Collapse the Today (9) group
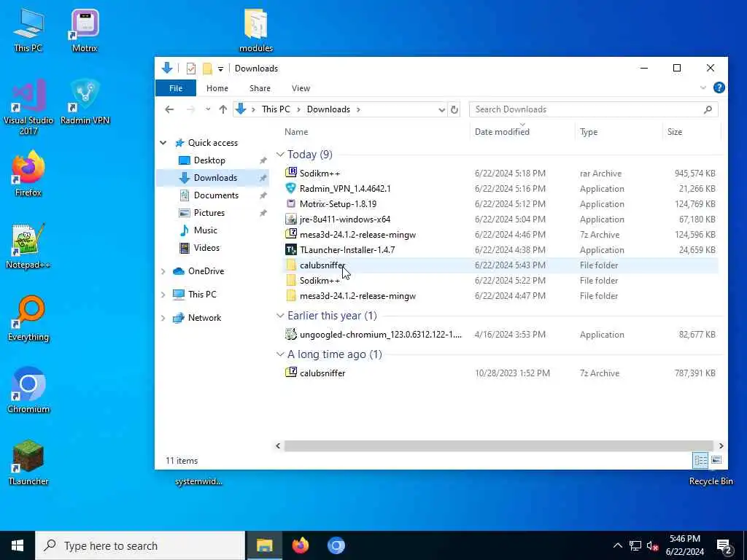The width and height of the screenshot is (747, 560). (280, 155)
